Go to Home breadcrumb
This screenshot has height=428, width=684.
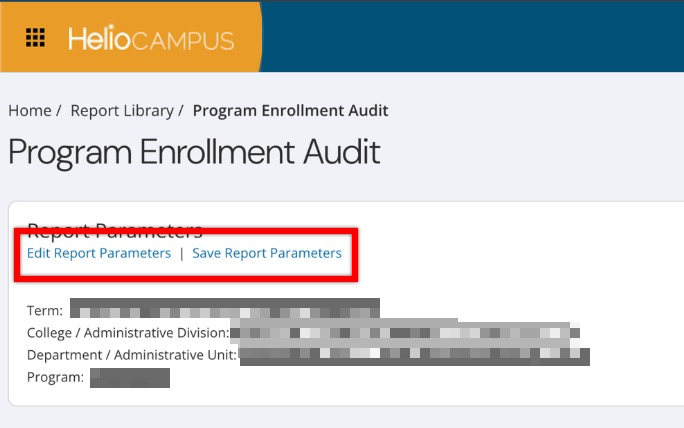coord(29,111)
